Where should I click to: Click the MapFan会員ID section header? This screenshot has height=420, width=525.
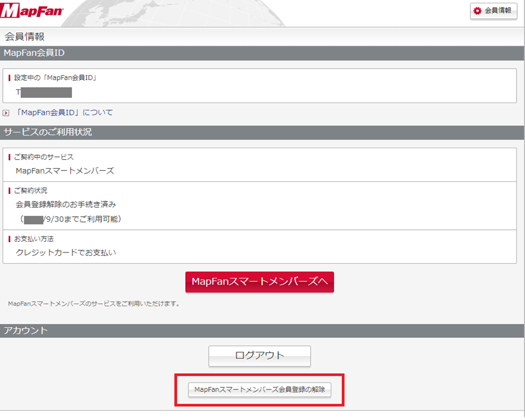click(x=262, y=53)
